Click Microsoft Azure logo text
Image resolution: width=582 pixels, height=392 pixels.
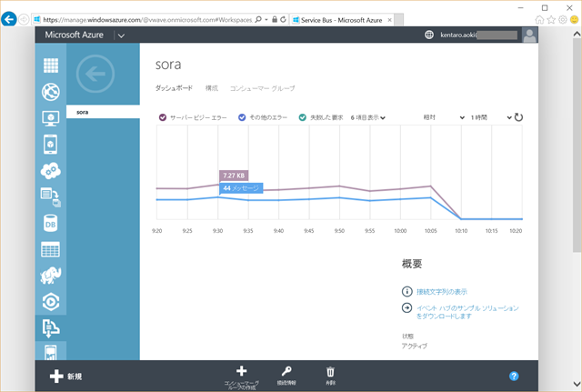tap(75, 35)
